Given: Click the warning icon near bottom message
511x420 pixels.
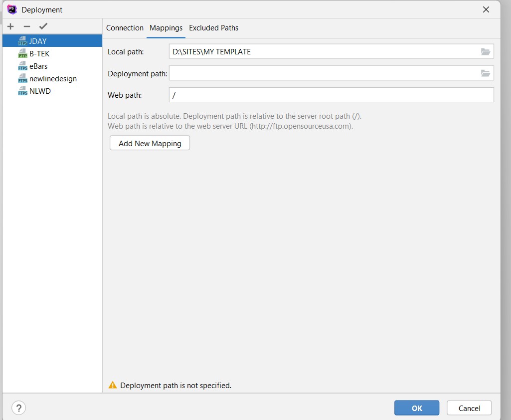Looking at the screenshot, I should (x=112, y=385).
